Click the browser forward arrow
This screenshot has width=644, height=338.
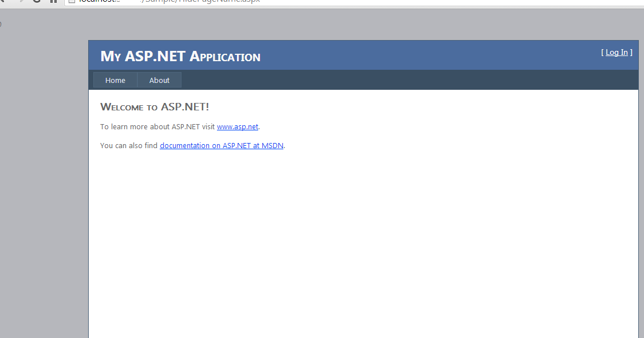(x=21, y=1)
